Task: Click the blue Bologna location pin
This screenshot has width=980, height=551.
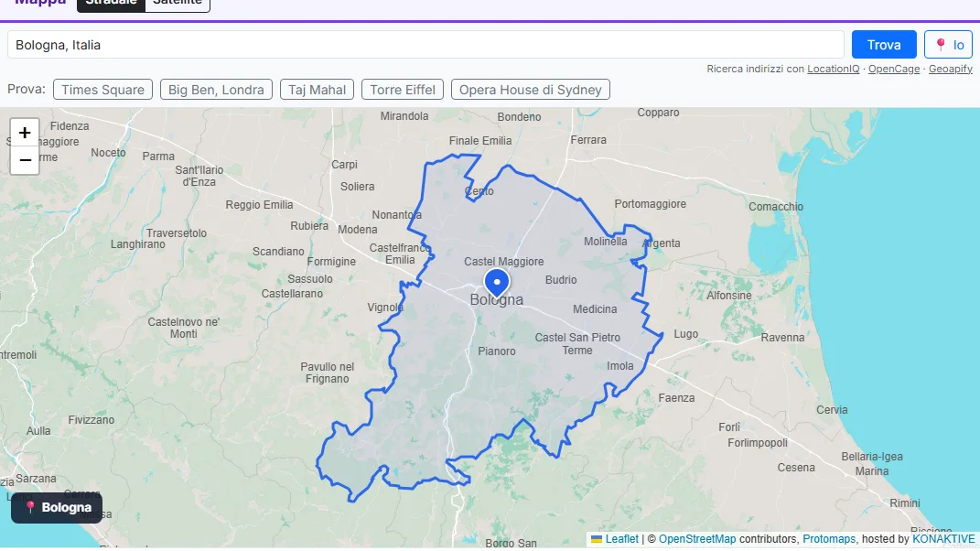Action: (x=497, y=283)
